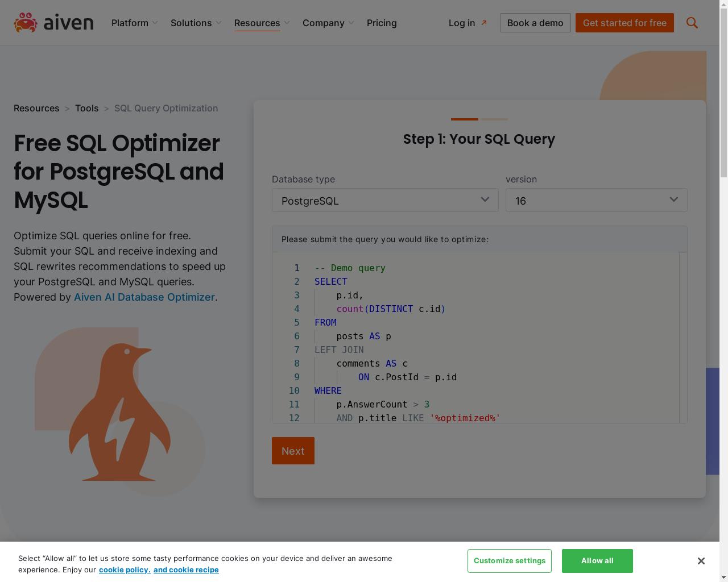Click Customize settings for cookies

[510, 561]
